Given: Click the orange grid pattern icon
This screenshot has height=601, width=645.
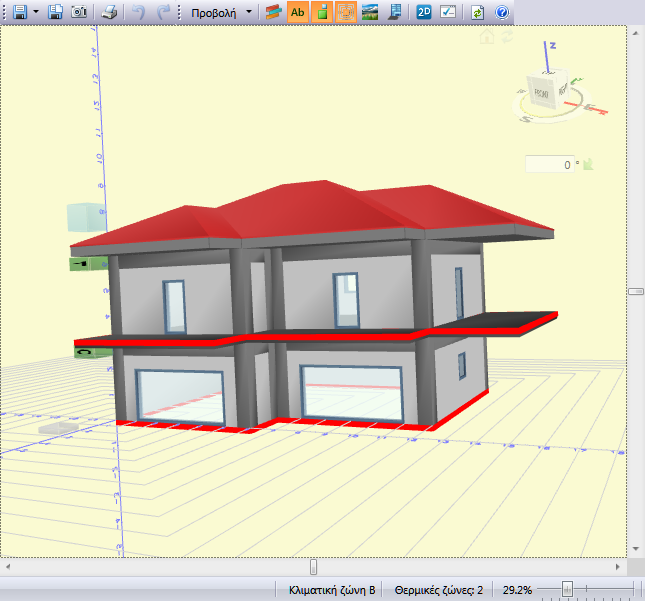Looking at the screenshot, I should pyautogui.click(x=346, y=12).
